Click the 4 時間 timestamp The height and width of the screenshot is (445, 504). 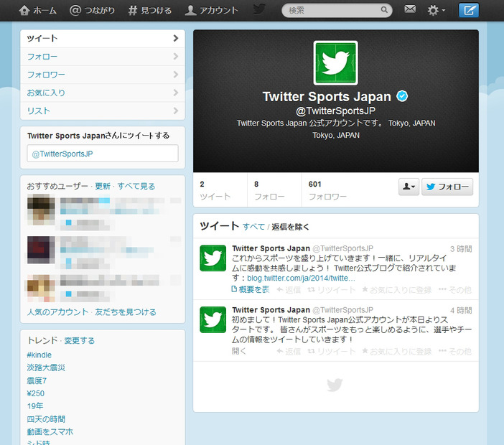(x=461, y=311)
